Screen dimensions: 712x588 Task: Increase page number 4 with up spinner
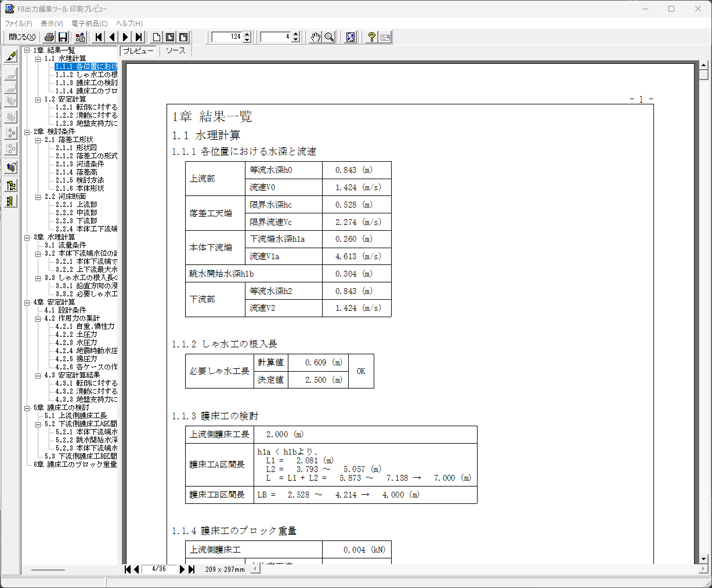(x=296, y=34)
